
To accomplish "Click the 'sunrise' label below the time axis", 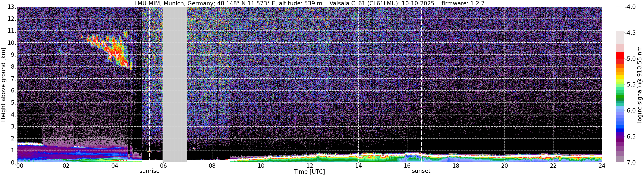I will 150,171.
